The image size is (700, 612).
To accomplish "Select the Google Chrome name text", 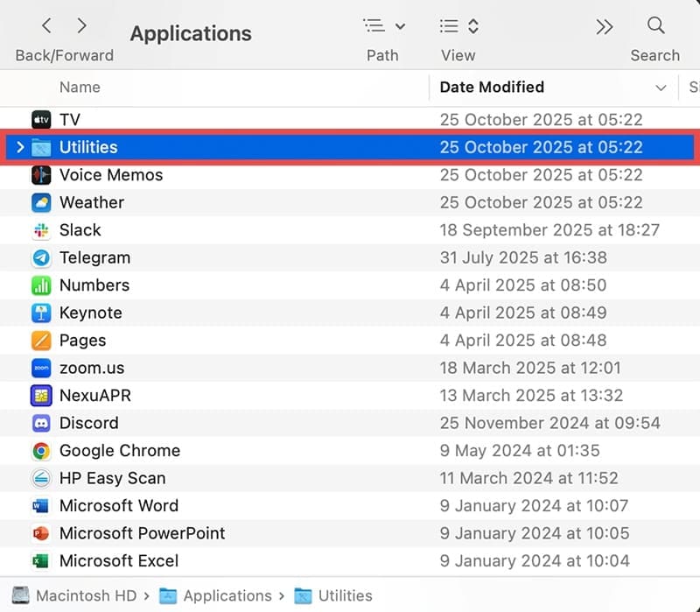I will click(120, 451).
